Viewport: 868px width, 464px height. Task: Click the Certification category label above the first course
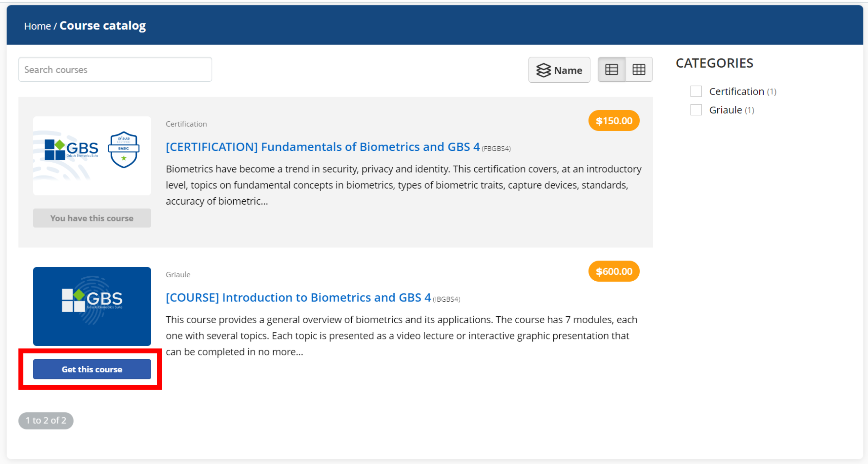186,124
